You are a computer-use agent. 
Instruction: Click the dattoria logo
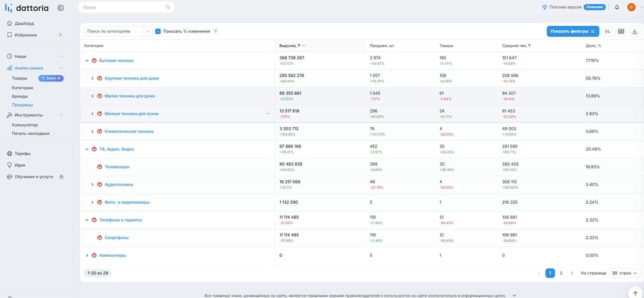point(27,8)
